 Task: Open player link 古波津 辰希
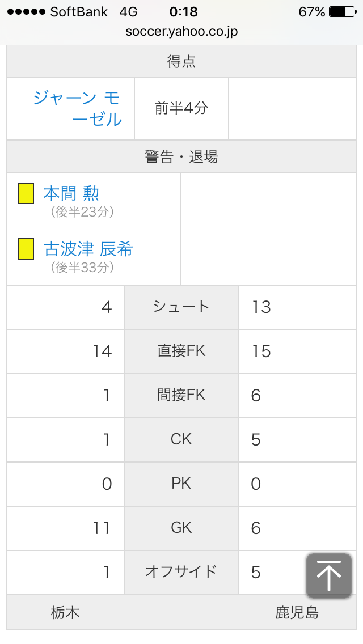pyautogui.click(x=88, y=249)
